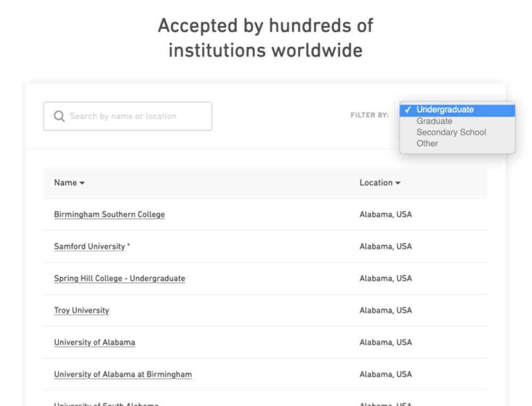Screen dimensions: 532x406
Task: Click the search magnifier icon
Action: click(59, 116)
